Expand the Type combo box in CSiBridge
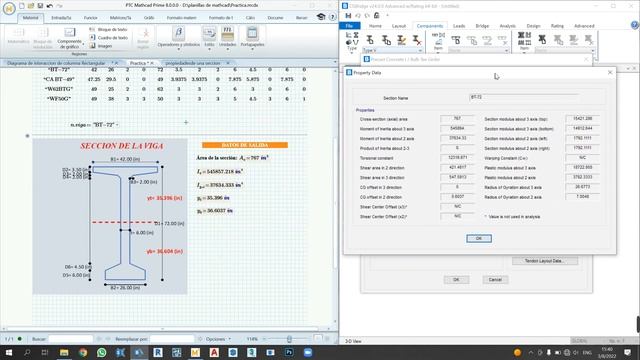The height and width of the screenshot is (360, 640). [x=420, y=51]
